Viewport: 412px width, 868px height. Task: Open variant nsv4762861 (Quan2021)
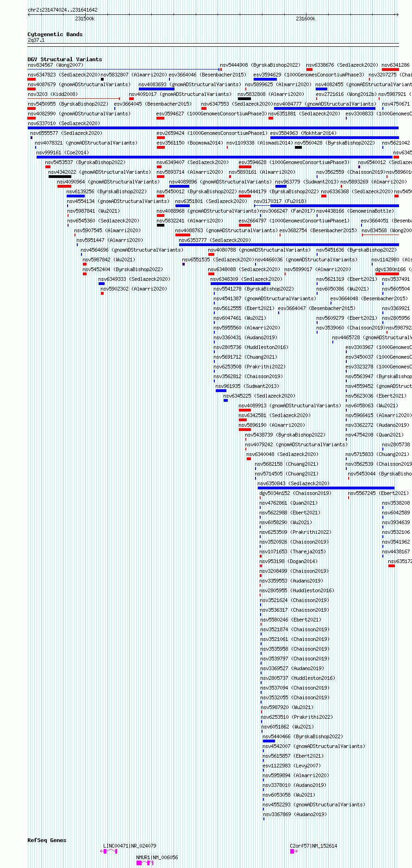coord(288,503)
